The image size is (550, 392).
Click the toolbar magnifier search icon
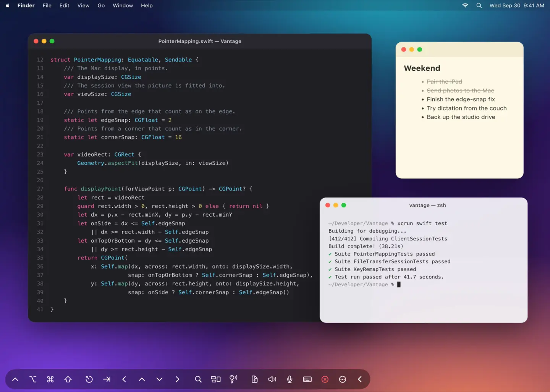(x=198, y=379)
